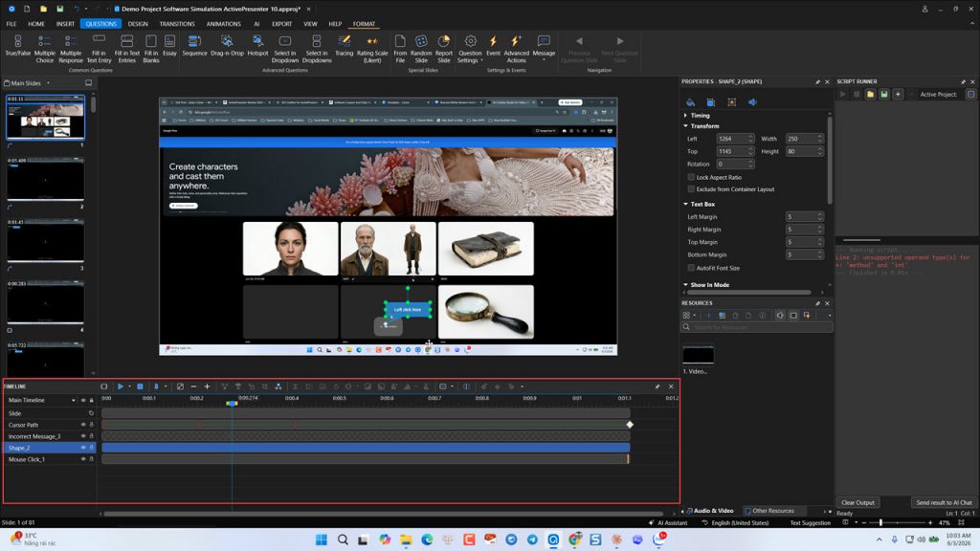
Task: Open Fill & Line tab in Properties
Action: coord(690,101)
